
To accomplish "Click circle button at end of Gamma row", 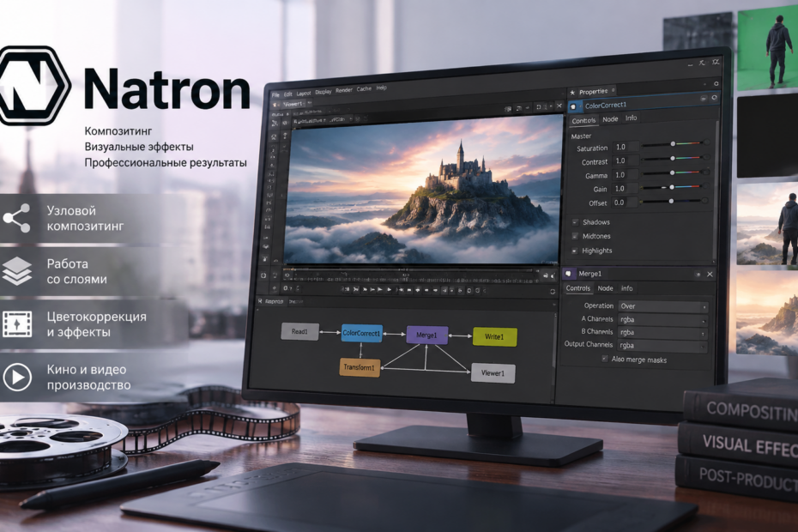I will tap(706, 172).
